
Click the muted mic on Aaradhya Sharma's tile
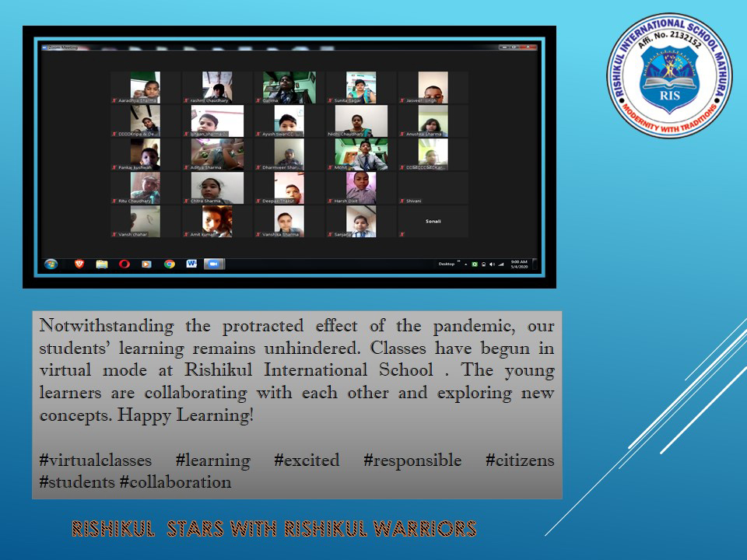pos(114,101)
